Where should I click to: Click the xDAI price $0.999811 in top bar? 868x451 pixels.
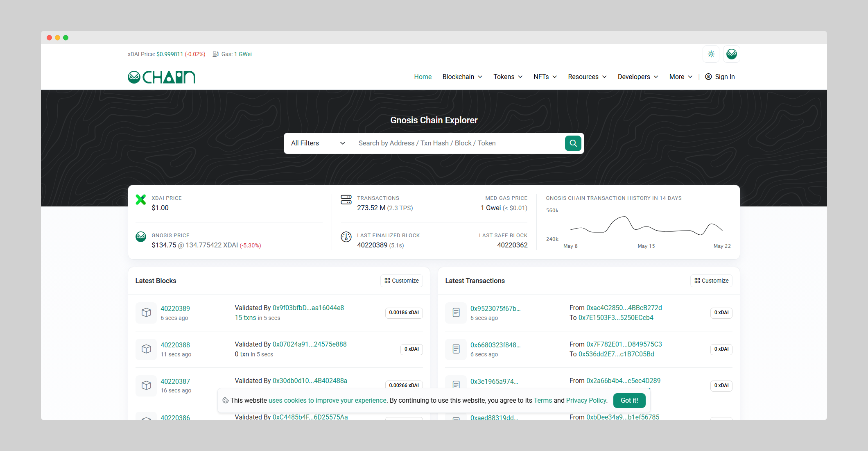tap(170, 54)
